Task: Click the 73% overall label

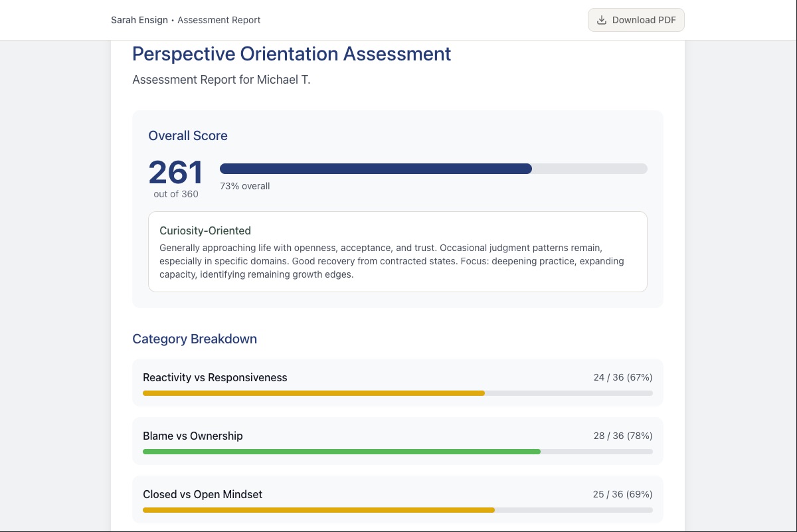Action: tap(244, 186)
